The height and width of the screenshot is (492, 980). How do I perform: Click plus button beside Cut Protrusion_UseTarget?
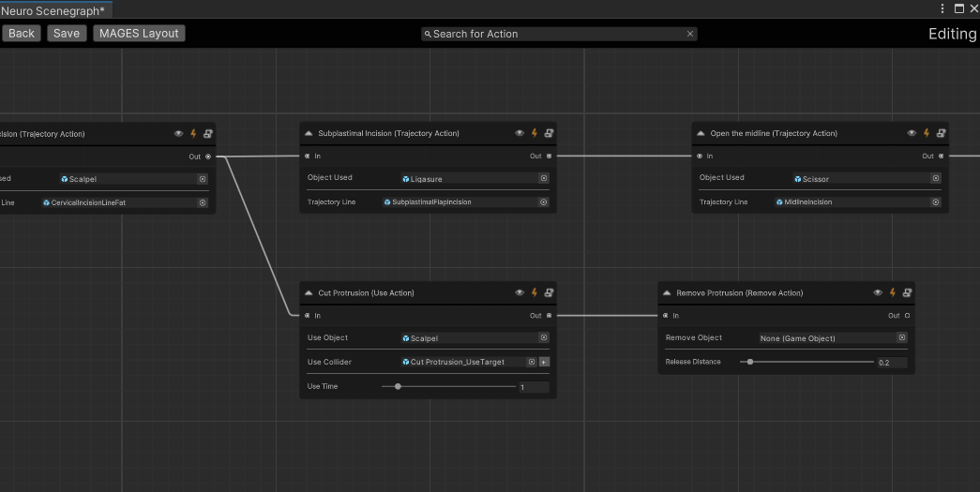coord(544,362)
